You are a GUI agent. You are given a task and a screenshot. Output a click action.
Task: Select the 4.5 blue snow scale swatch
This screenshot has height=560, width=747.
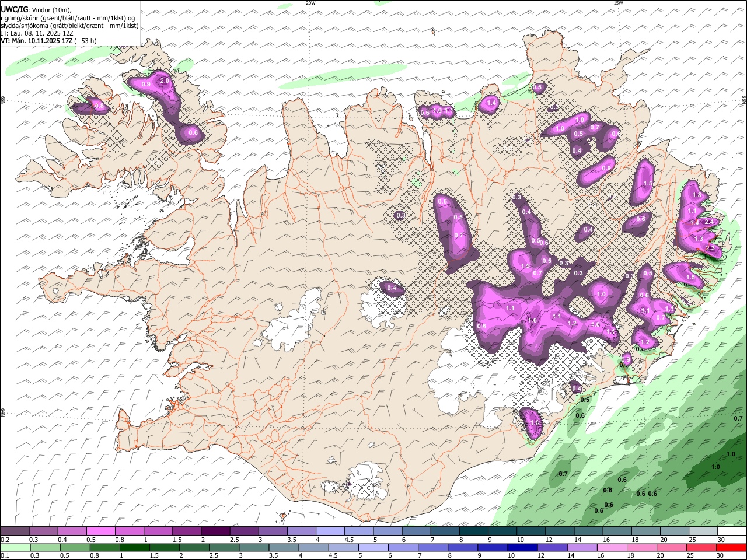(359, 531)
